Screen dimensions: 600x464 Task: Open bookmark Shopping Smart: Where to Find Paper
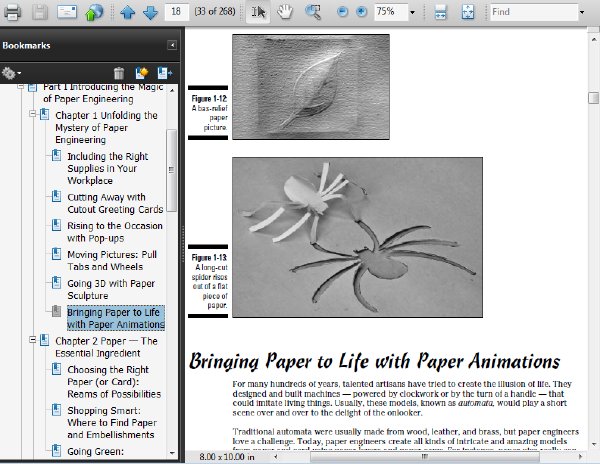tap(112, 423)
